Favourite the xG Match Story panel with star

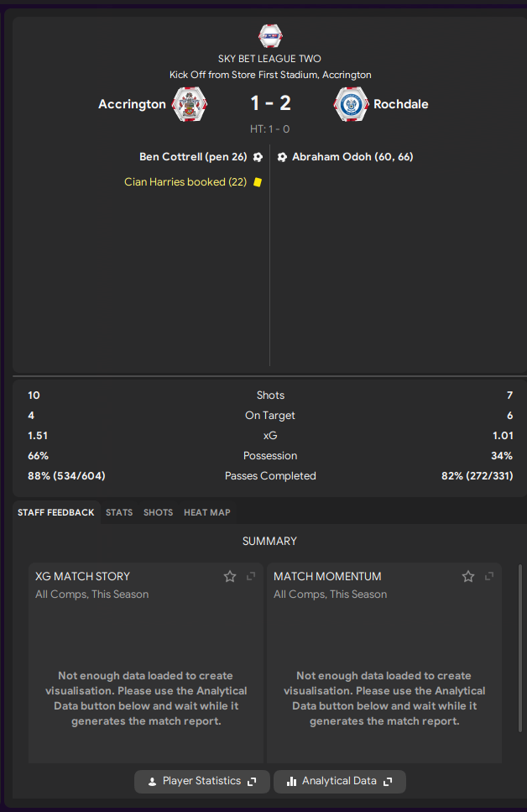click(x=230, y=576)
